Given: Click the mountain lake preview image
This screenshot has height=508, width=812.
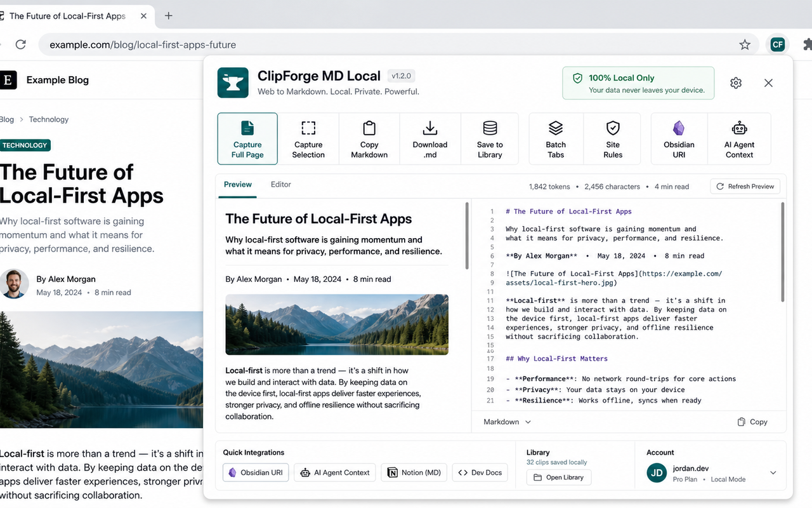Looking at the screenshot, I should pyautogui.click(x=337, y=324).
